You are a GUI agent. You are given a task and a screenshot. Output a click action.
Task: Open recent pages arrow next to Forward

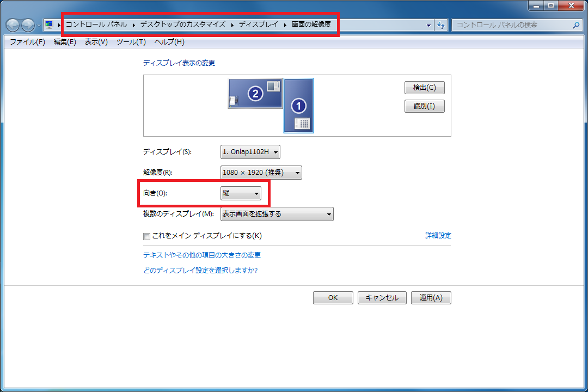point(39,26)
